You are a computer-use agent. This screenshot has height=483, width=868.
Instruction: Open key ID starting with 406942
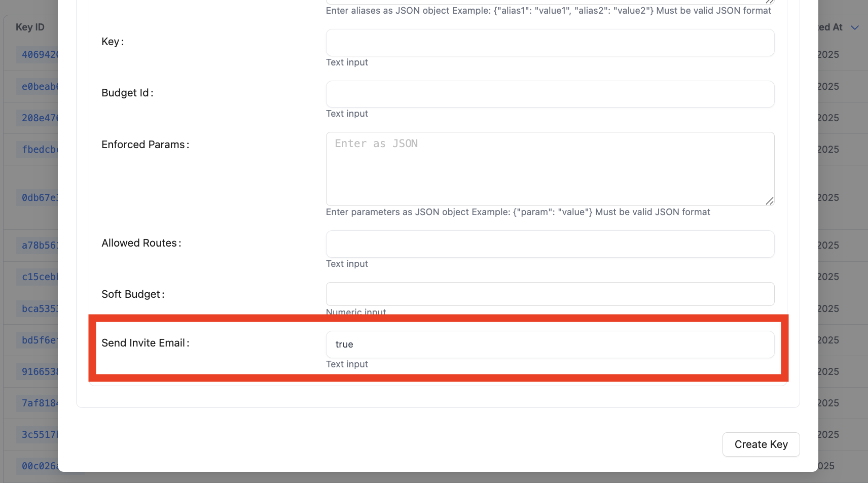coord(39,55)
